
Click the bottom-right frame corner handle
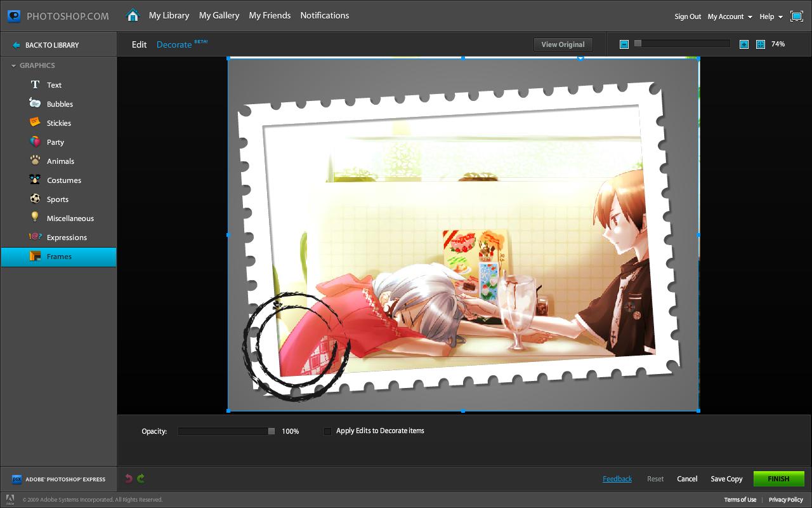coord(698,411)
